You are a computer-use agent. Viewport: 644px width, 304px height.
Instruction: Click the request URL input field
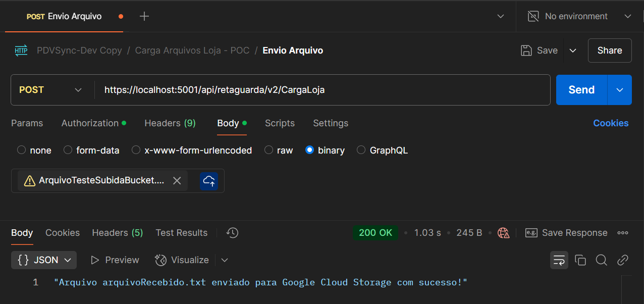pyautogui.click(x=323, y=90)
